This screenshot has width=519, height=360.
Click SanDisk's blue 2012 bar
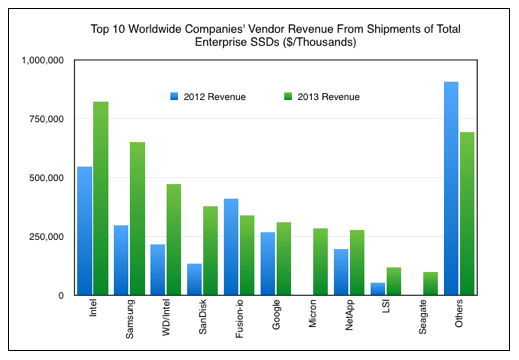[194, 279]
